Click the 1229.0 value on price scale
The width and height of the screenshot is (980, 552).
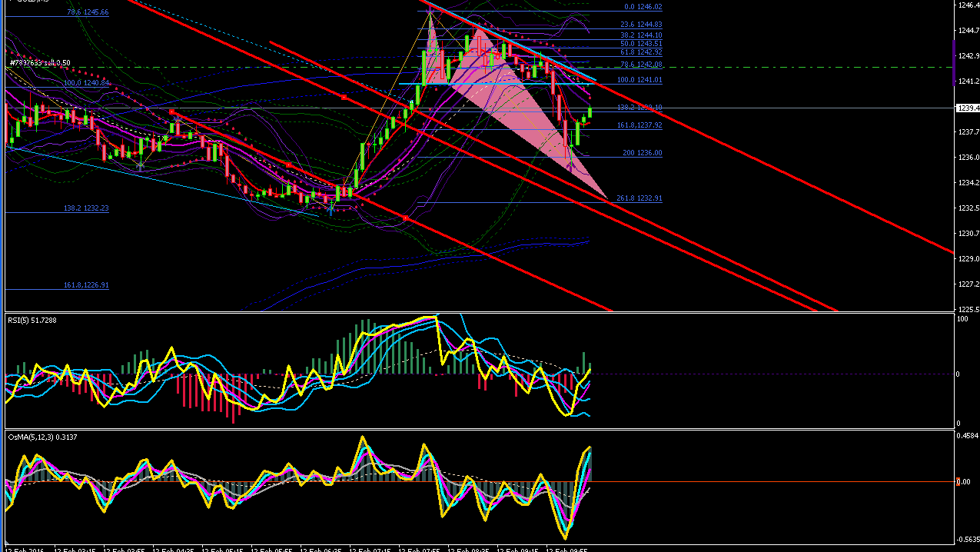pos(968,259)
